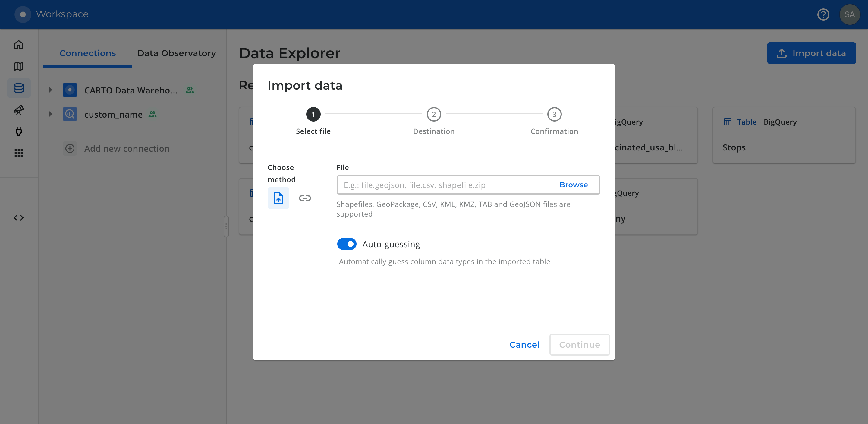The image size is (868, 424).
Task: Click the help question mark icon
Action: (x=823, y=14)
